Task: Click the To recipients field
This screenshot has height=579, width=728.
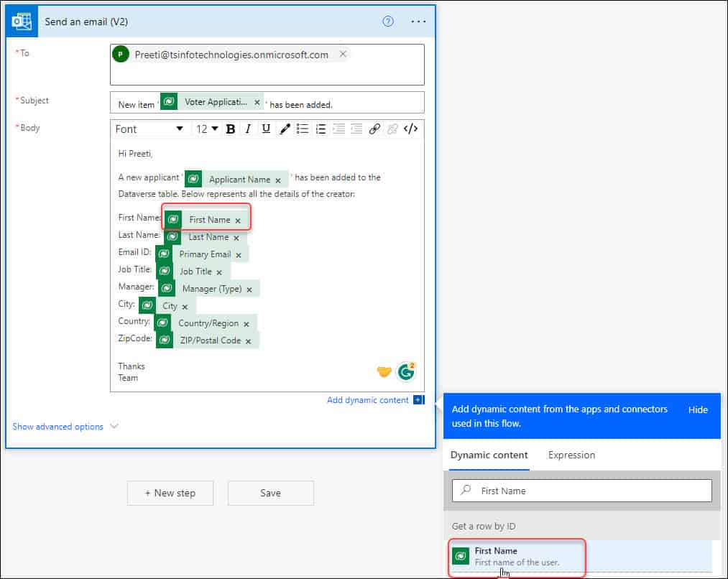Action: click(267, 65)
